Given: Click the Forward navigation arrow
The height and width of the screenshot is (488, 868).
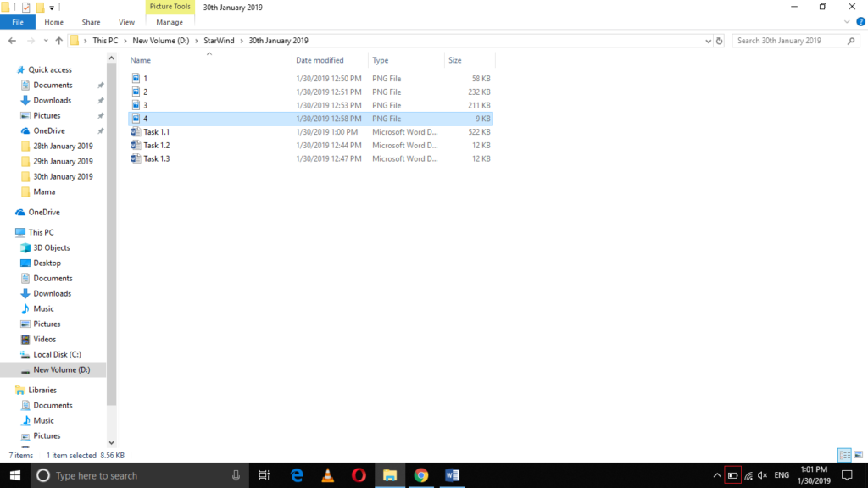Looking at the screenshot, I should click(x=31, y=41).
